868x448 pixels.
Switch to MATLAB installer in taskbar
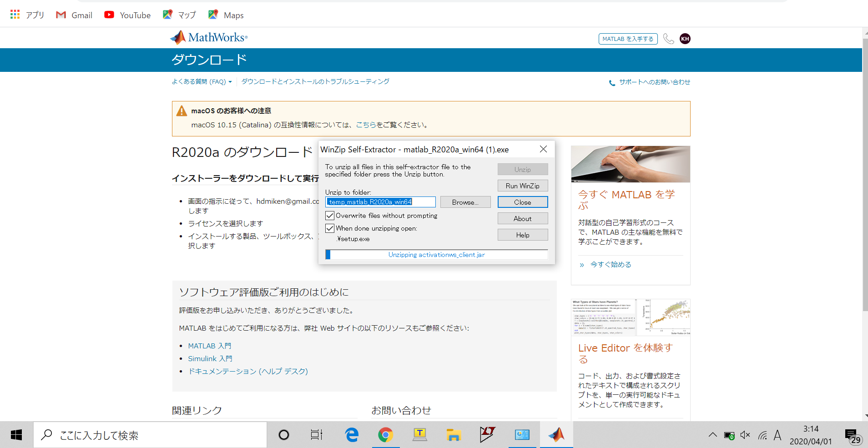coord(556,435)
